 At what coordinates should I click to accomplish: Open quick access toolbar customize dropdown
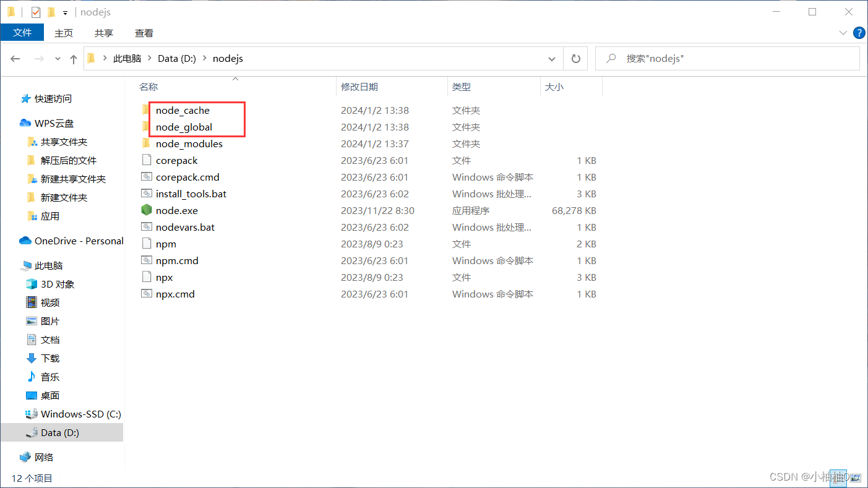click(65, 12)
